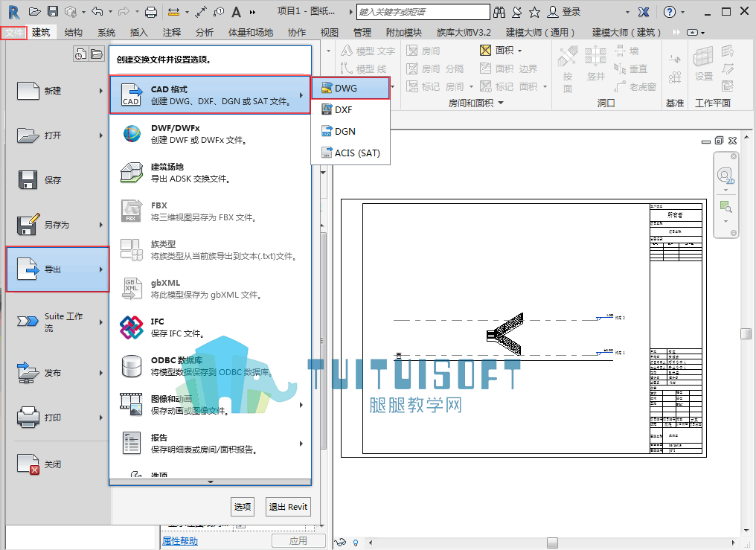Click the Zoom in Region navigation icon

pyautogui.click(x=725, y=207)
